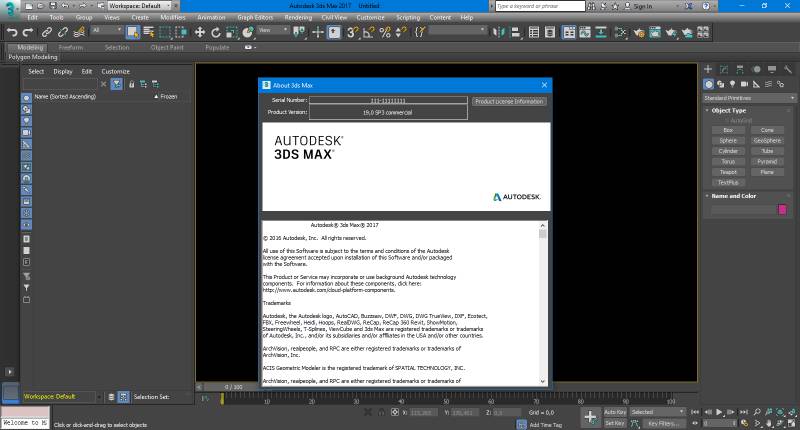
Task: Click the Mirror tool icon
Action: (x=498, y=33)
